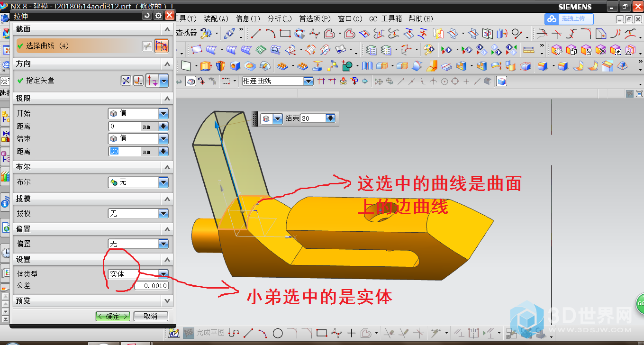Open dialog options gear in Extrude title bar

[x=158, y=16]
